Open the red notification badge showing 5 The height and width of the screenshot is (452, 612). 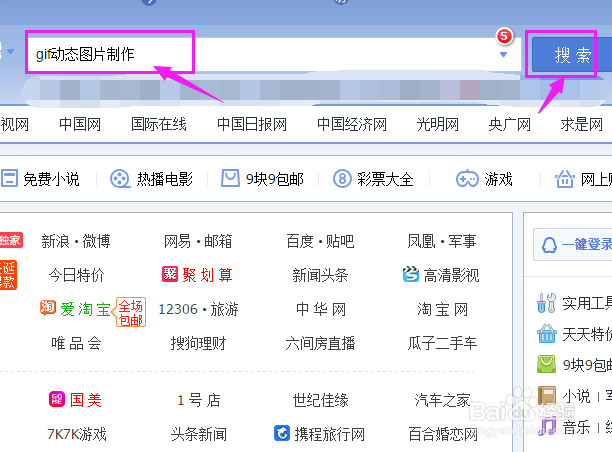(504, 36)
